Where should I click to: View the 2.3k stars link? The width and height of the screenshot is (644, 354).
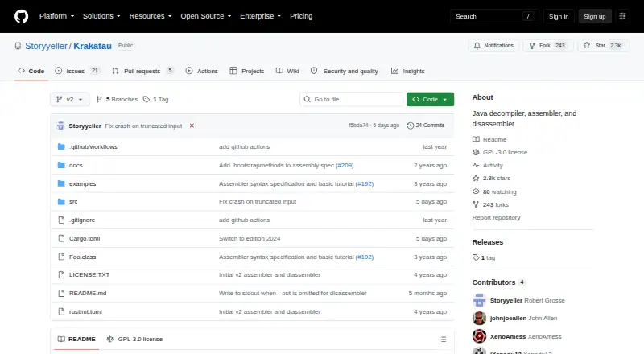tap(492, 179)
